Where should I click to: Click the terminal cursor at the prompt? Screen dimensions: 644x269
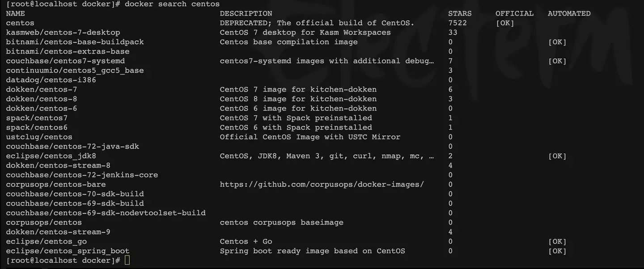coord(127,261)
